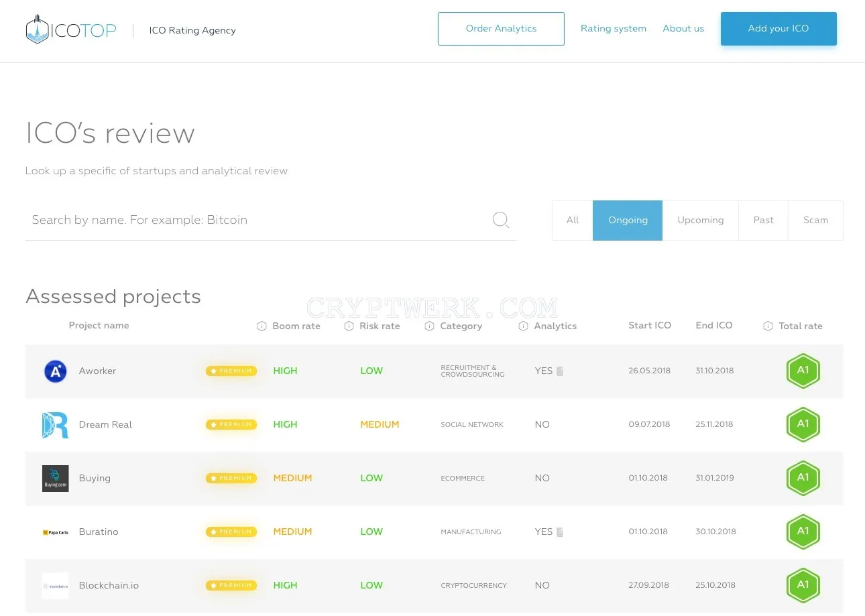Click the Add your ICO button
This screenshot has width=865, height=616.
point(778,29)
